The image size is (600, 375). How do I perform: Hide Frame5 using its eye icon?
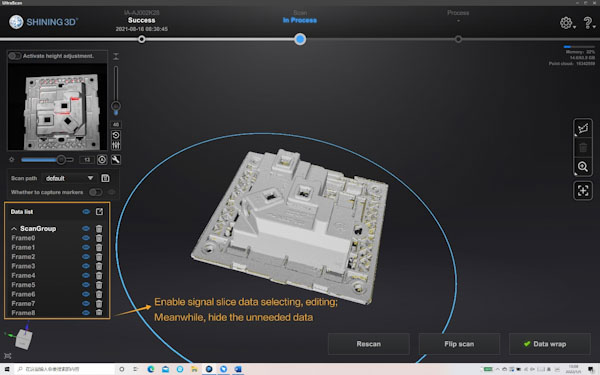click(x=86, y=285)
